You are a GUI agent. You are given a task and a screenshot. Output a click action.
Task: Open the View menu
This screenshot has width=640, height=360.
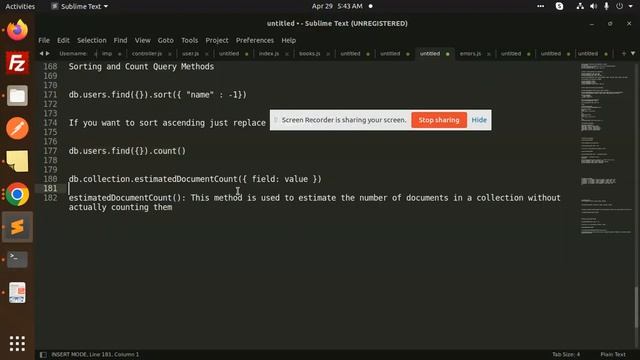coord(142,40)
